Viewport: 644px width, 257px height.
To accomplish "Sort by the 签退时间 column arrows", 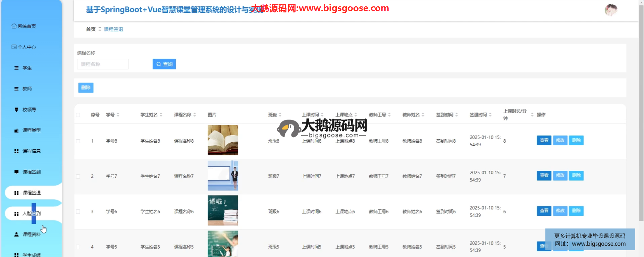I will (x=490, y=115).
